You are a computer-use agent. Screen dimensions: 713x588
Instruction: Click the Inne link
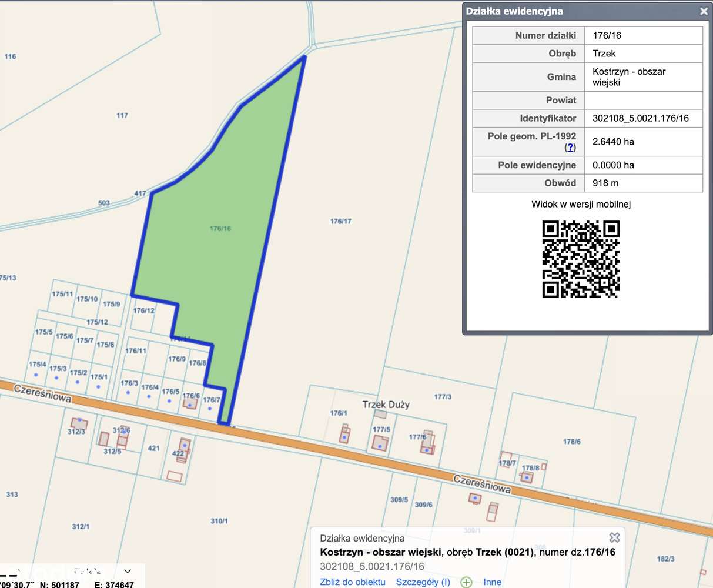coord(493,582)
